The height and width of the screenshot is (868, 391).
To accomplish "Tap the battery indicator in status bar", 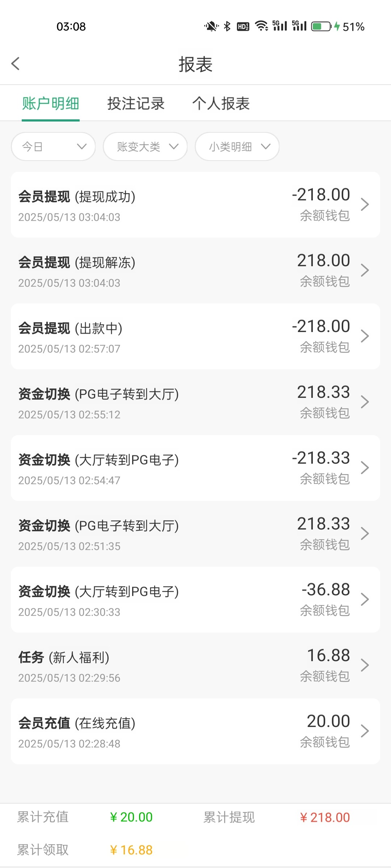I will pos(321,26).
